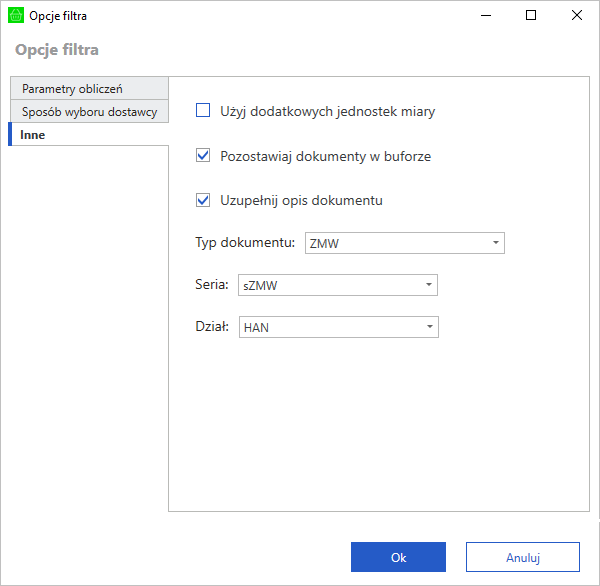Open Sposób wyboru dostawcy tab

[89, 111]
